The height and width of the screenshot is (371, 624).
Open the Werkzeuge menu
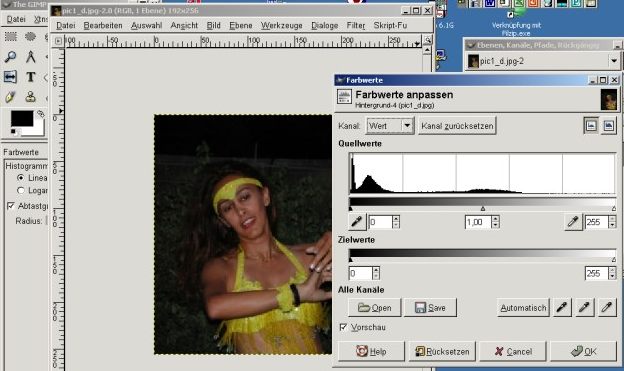click(282, 25)
